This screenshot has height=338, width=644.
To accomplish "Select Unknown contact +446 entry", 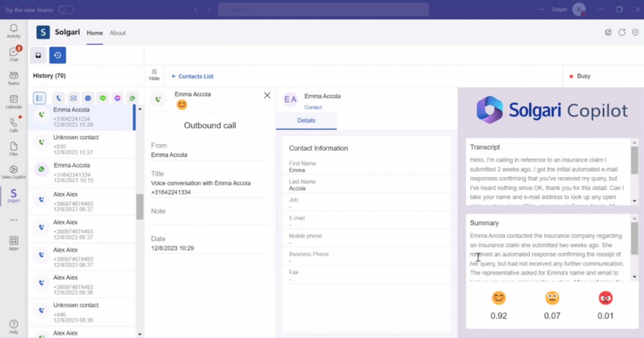I will [81, 312].
